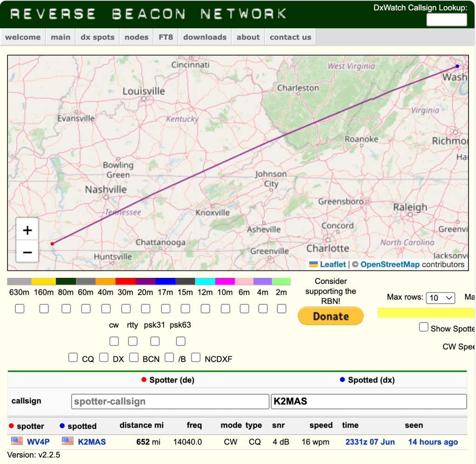Viewport: 476px width, 464px height.
Task: Zoom out on the map
Action: click(x=27, y=252)
